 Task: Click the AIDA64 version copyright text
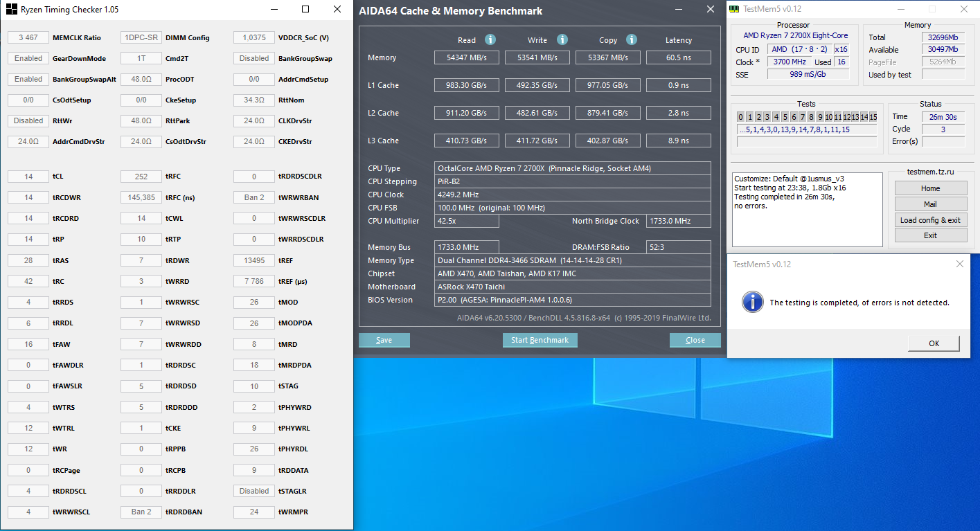point(585,318)
